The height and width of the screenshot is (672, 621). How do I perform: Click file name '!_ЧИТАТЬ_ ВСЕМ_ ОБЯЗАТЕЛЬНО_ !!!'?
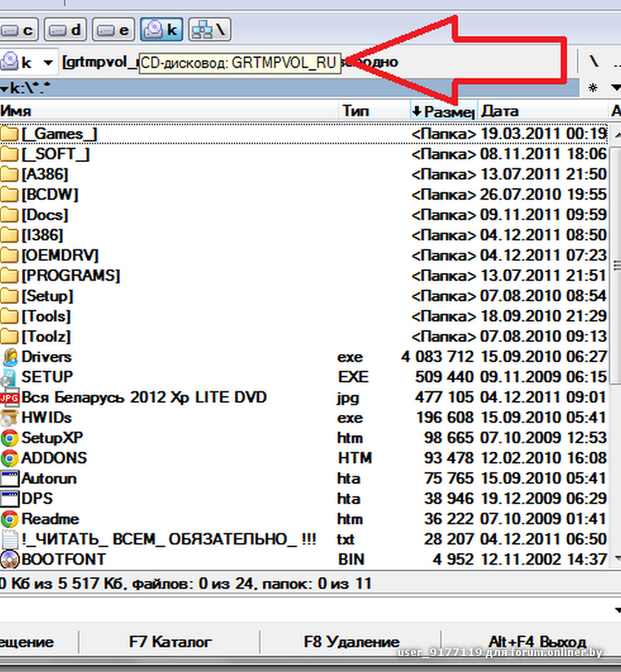coord(169,539)
